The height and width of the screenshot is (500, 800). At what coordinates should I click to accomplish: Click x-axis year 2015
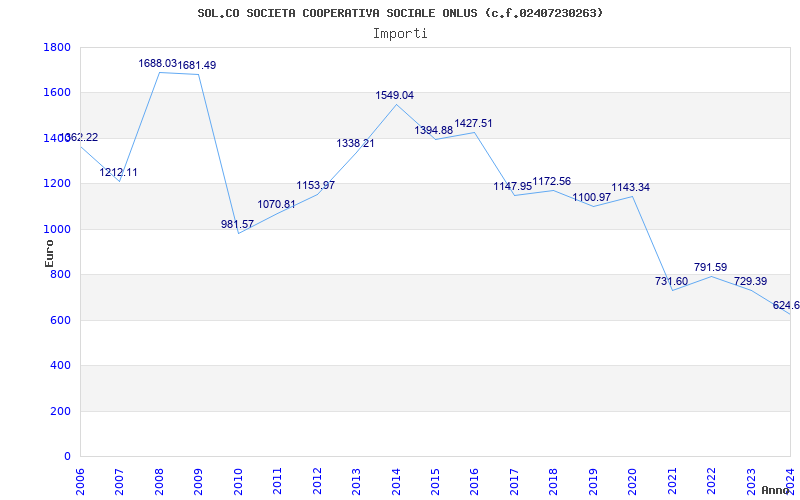(435, 481)
